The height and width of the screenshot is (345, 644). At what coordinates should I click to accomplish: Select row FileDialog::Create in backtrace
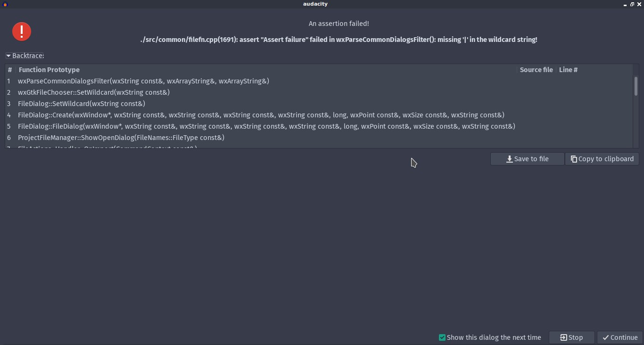coord(319,115)
